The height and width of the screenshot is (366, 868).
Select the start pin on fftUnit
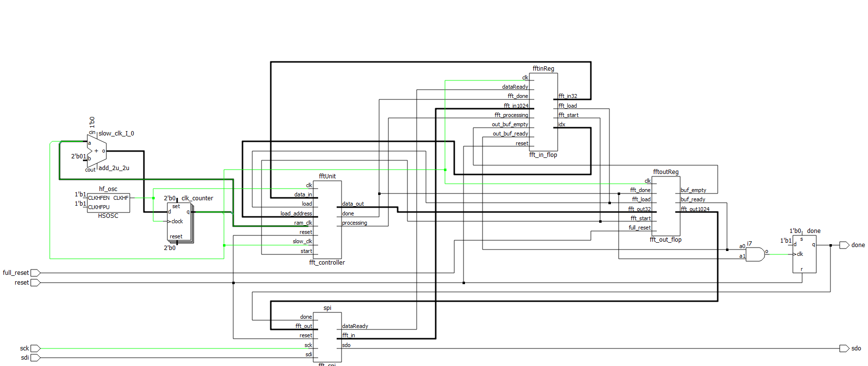306,251
